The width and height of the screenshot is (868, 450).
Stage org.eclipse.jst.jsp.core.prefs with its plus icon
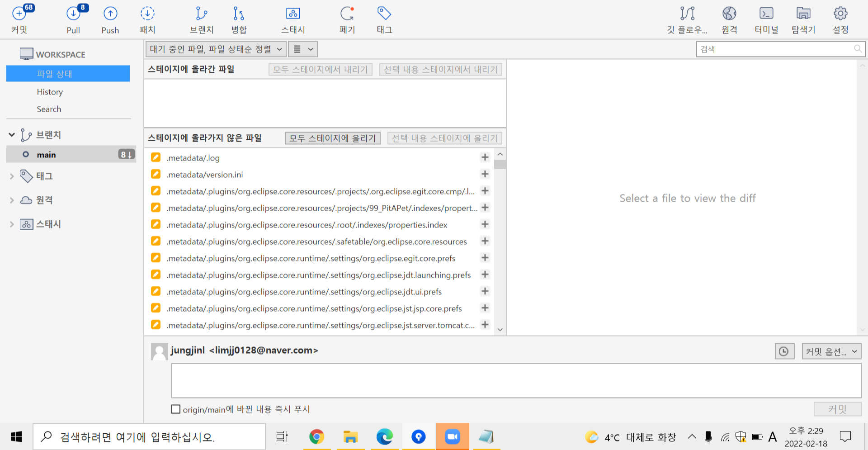(485, 308)
